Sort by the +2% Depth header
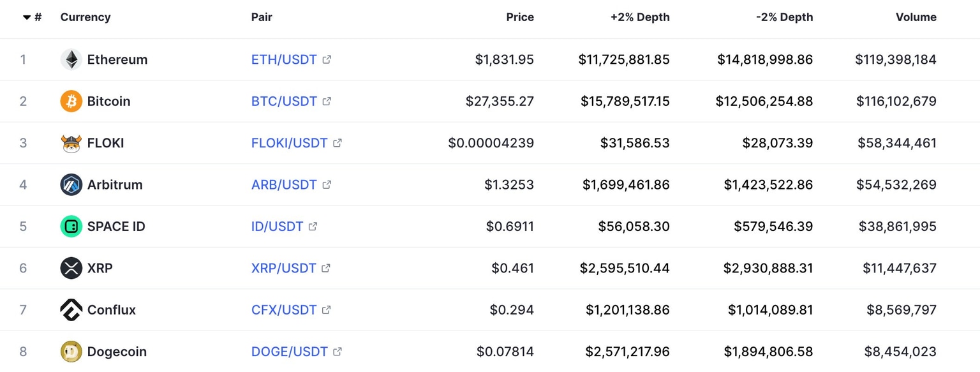This screenshot has height=372, width=980. point(640,17)
